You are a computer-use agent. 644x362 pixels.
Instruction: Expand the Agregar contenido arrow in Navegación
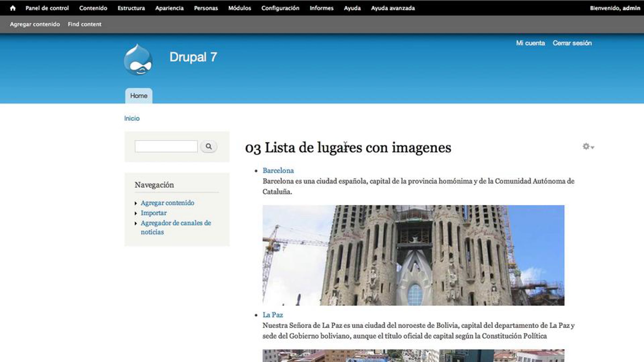click(136, 203)
